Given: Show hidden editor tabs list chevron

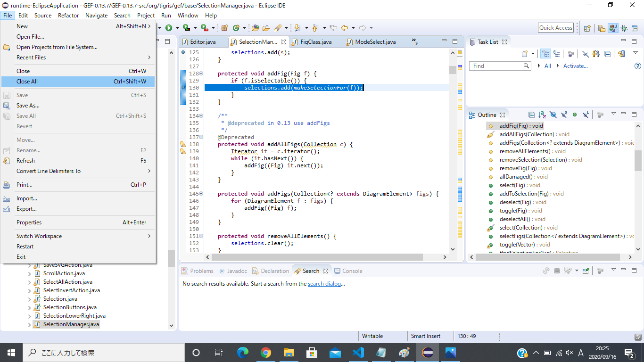Looking at the screenshot, I should coord(415,41).
